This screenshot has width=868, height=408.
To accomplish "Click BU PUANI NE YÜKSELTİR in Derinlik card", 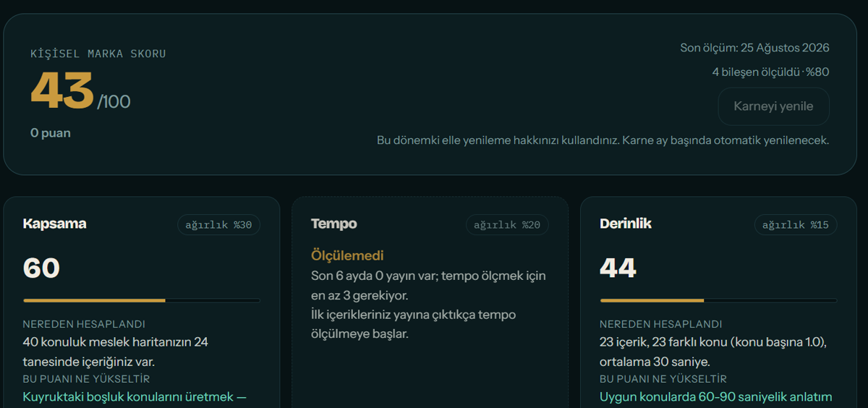I will tap(663, 379).
